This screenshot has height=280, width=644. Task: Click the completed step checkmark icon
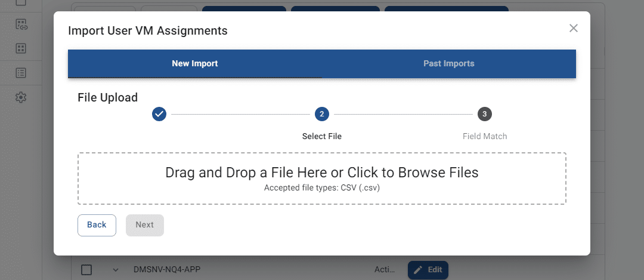pyautogui.click(x=159, y=114)
